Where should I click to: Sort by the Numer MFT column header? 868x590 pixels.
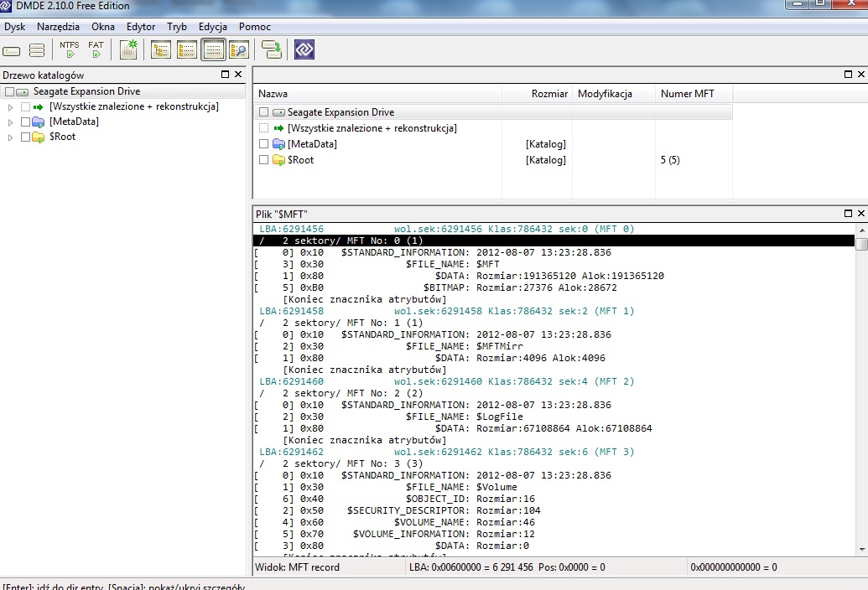[694, 94]
